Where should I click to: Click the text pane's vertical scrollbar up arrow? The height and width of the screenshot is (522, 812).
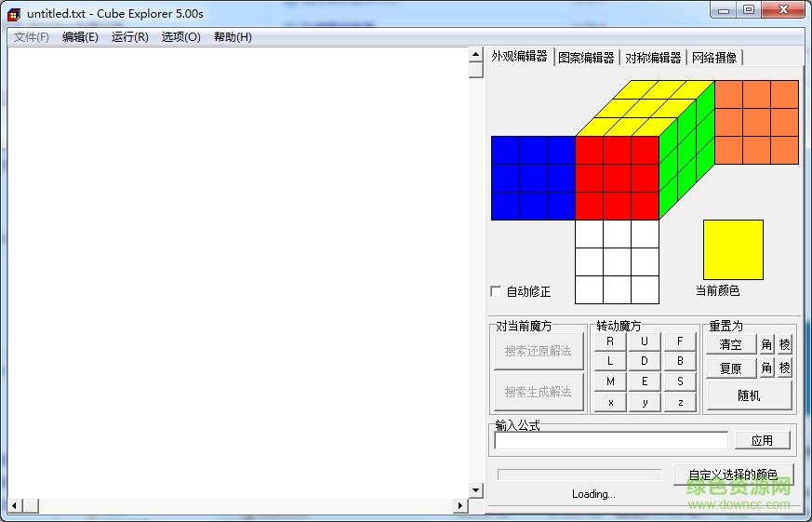(475, 55)
